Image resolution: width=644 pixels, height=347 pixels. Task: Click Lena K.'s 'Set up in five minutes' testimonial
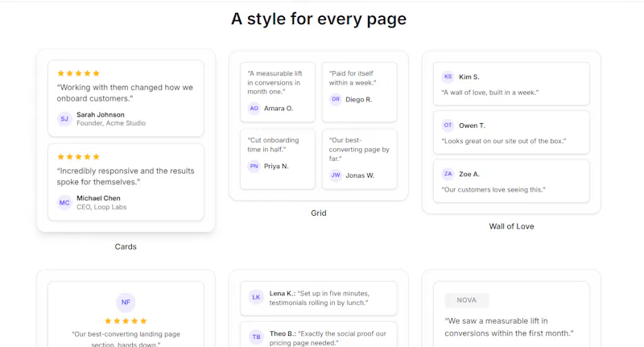(x=319, y=298)
